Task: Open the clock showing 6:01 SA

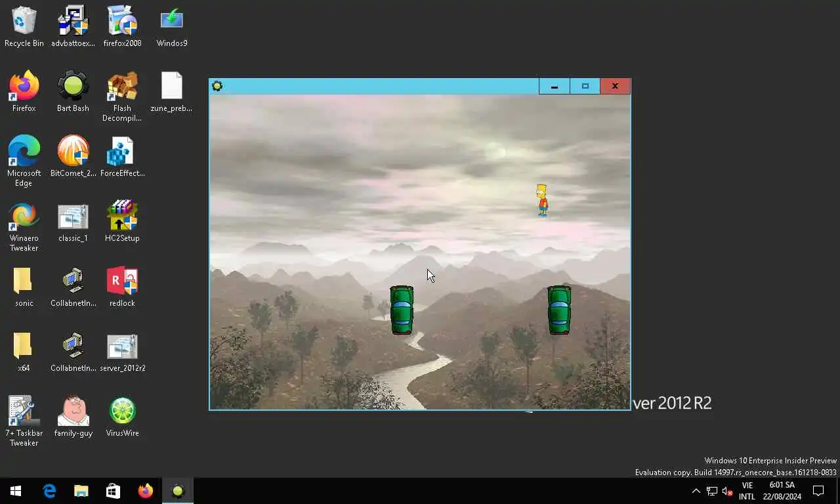Action: pyautogui.click(x=782, y=491)
